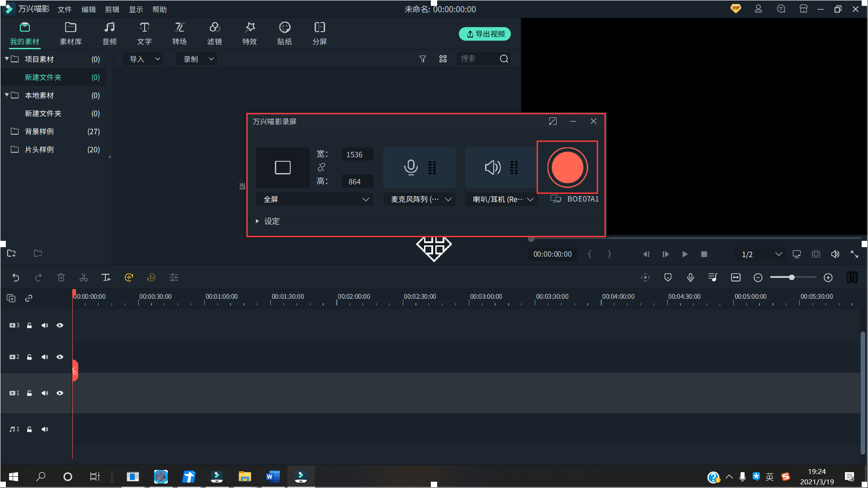Lock video track 1

click(29, 393)
